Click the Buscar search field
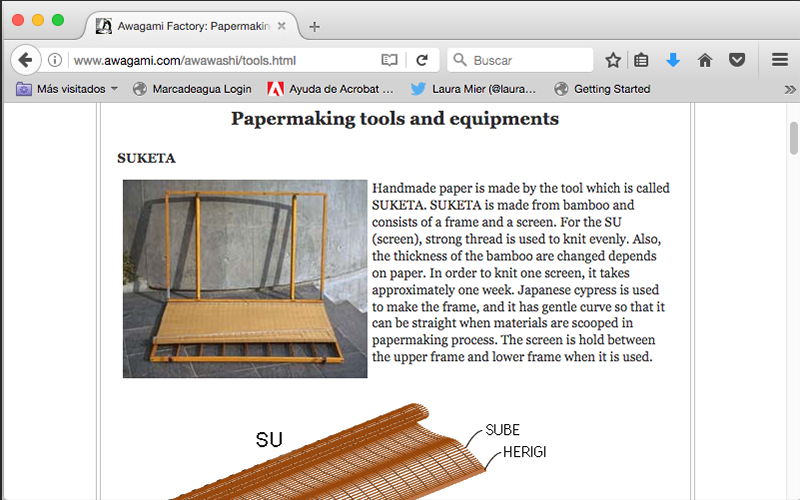Screen dimensions: 800x500 [x=520, y=60]
